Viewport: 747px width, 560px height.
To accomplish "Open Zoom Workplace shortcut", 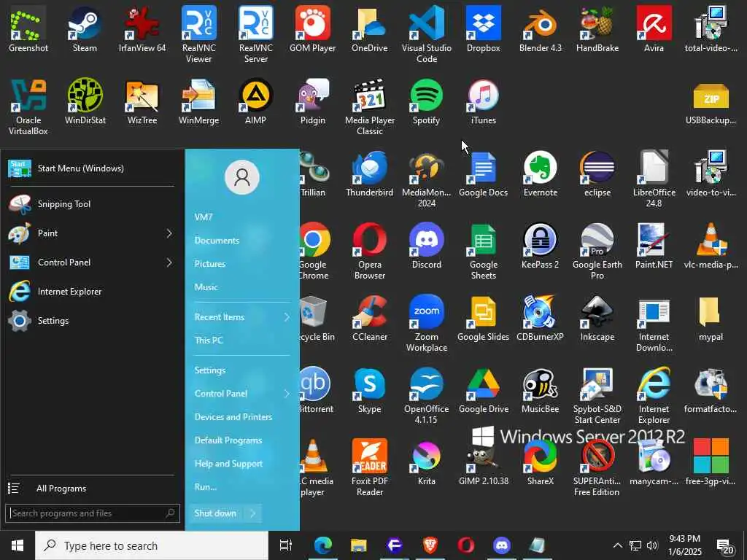I will coord(426,323).
